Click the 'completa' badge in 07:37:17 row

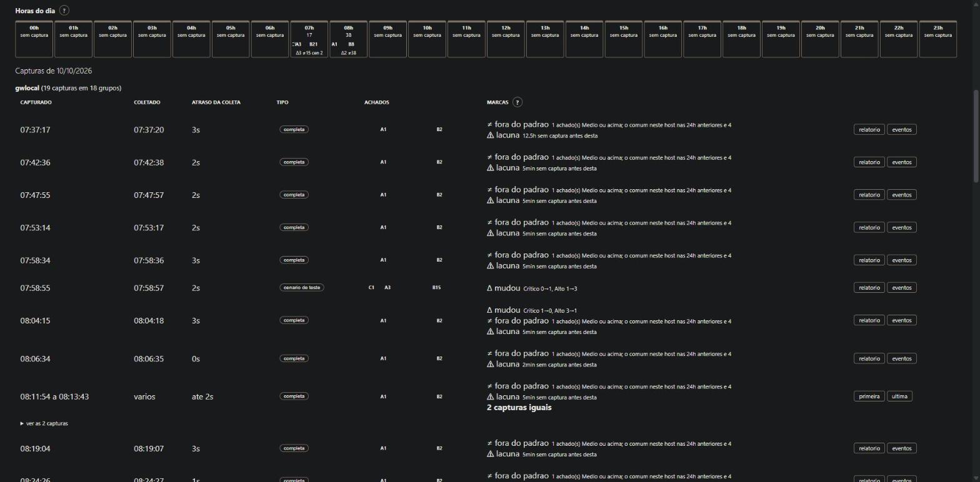click(294, 130)
